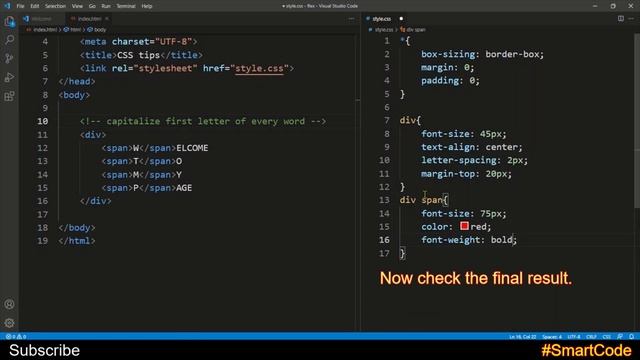Select the style.css tab
Screen dimensions: 640x360
(x=382, y=19)
